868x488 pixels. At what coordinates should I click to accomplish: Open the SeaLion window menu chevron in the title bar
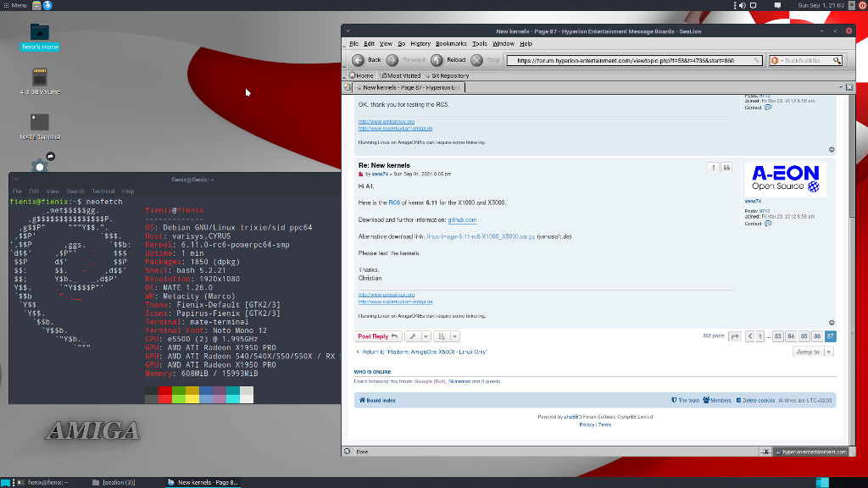click(348, 31)
